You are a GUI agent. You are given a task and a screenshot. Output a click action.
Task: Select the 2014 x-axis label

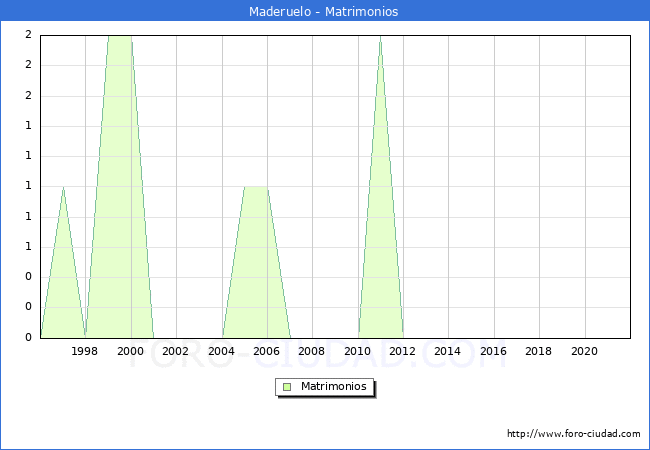[447, 351]
